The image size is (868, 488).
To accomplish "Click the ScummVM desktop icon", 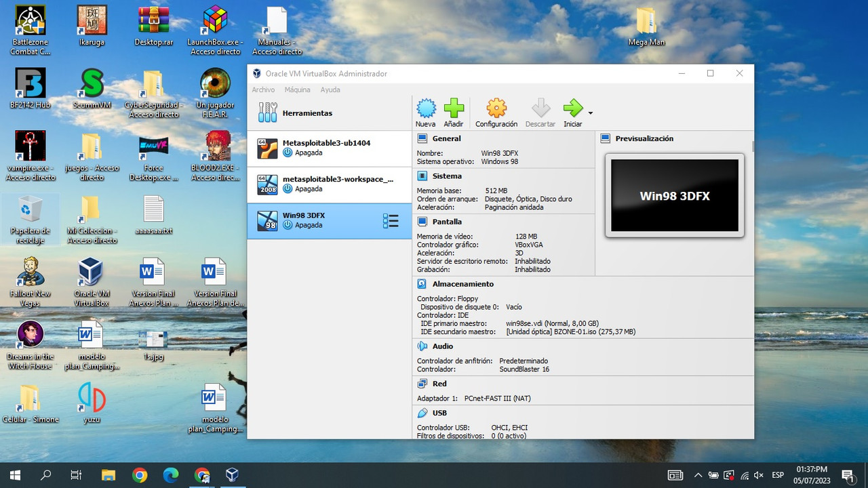I will [92, 89].
